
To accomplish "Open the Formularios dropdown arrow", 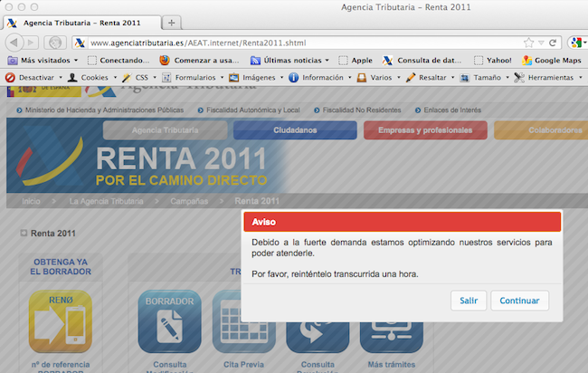I will tap(222, 78).
